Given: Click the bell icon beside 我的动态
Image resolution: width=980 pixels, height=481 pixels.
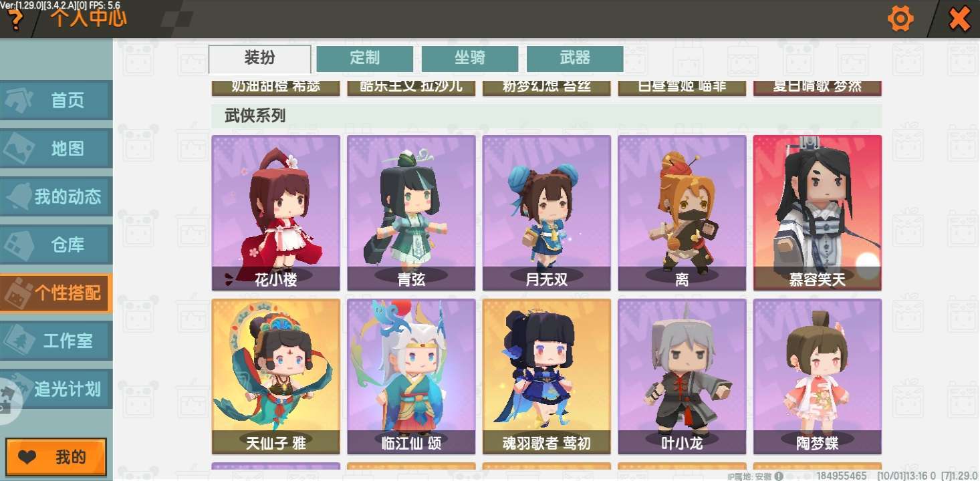Looking at the screenshot, I should click(x=19, y=196).
